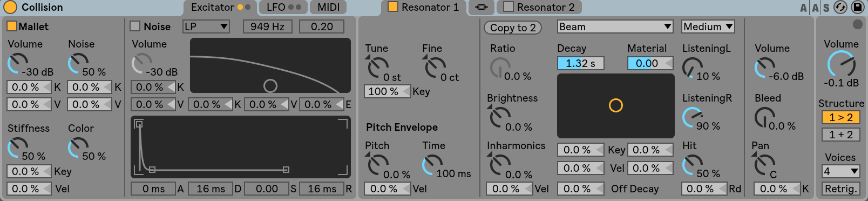Click the output Volume dial

pos(841,64)
